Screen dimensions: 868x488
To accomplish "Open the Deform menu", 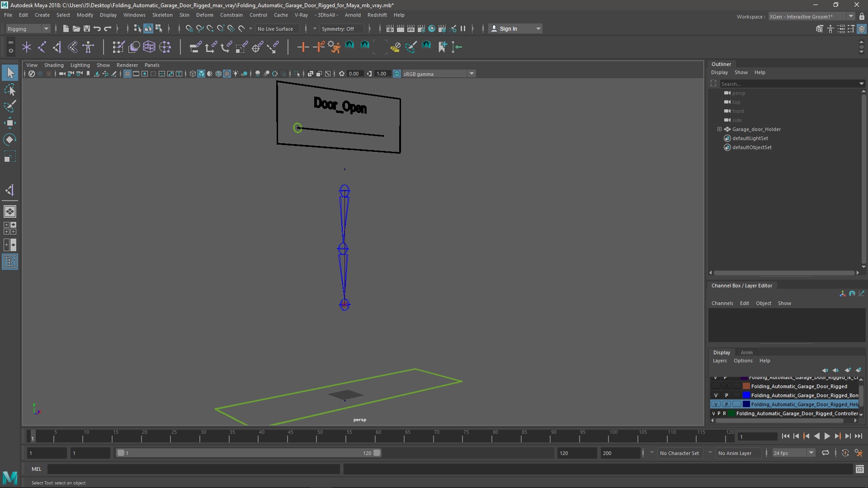I will pyautogui.click(x=204, y=15).
